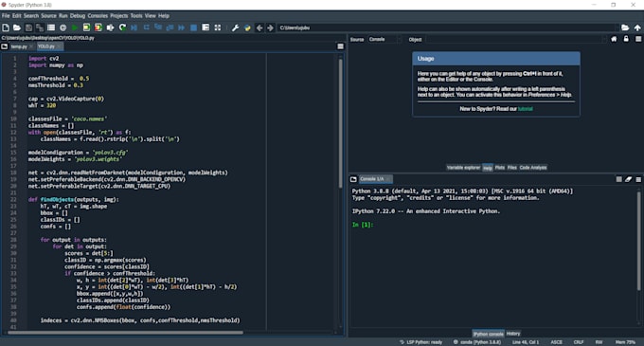This screenshot has height=346, width=644.
Task: Click the create new cell (@) icon
Action: click(63, 27)
